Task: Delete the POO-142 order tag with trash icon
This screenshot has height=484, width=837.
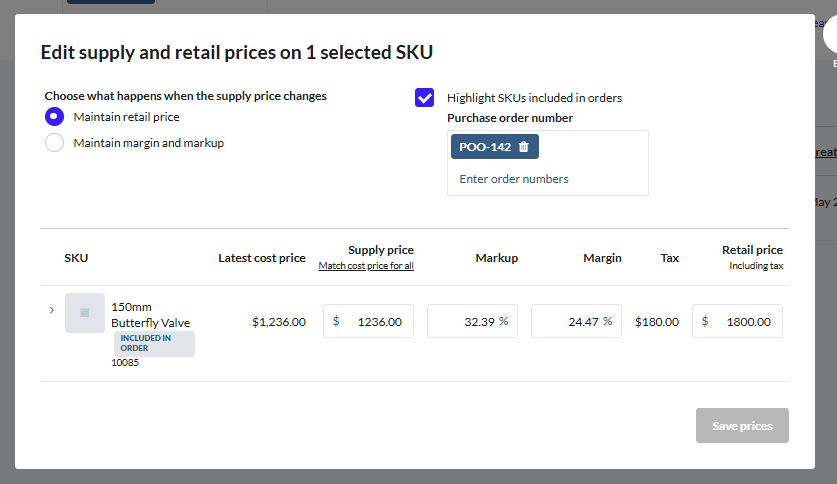Action: [524, 147]
